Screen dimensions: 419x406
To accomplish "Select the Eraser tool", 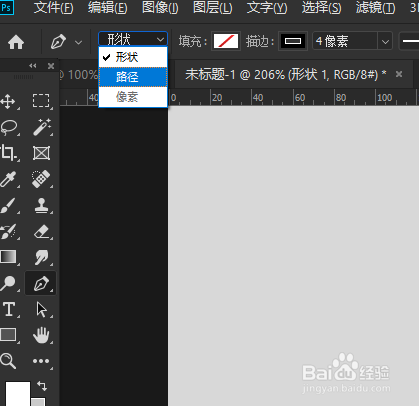I will tap(41, 231).
